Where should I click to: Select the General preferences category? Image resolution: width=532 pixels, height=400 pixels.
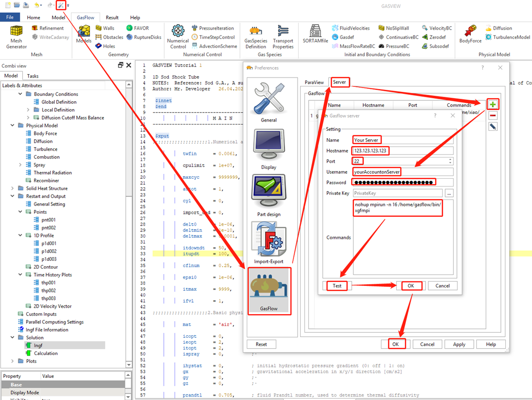point(268,102)
